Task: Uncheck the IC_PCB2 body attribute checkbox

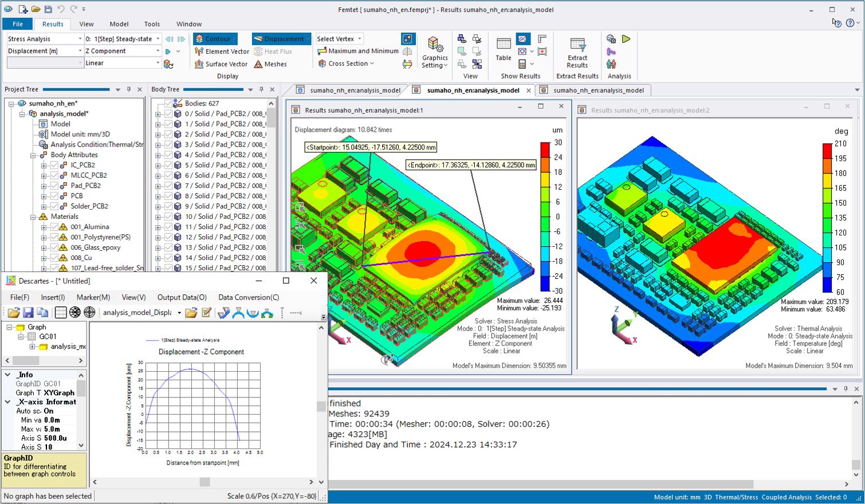Action: click(x=54, y=165)
